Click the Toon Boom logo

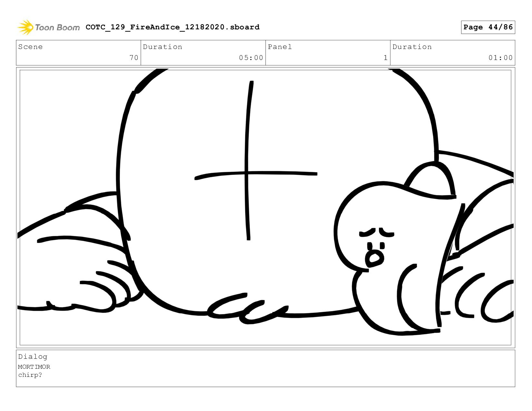click(x=48, y=27)
